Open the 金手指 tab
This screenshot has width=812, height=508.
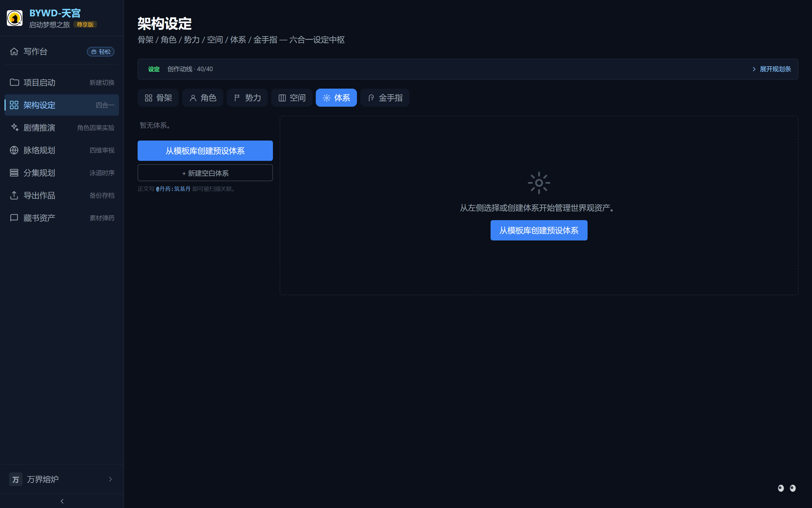tap(385, 98)
